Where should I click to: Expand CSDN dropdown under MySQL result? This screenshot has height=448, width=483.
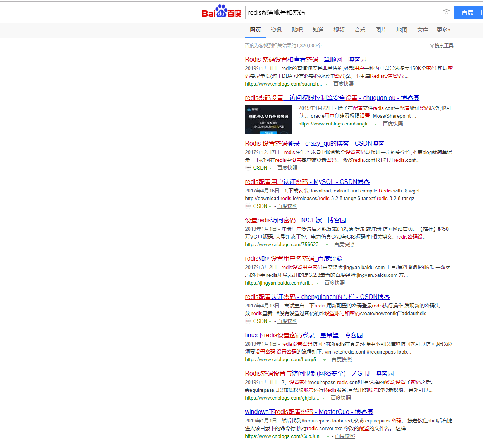270,206
